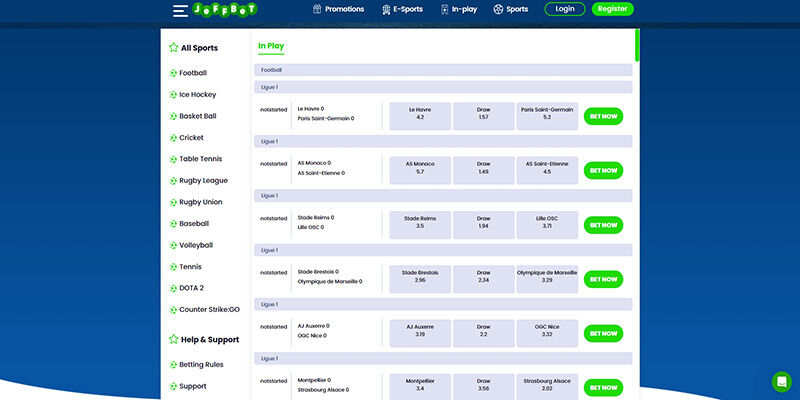Image resolution: width=800 pixels, height=400 pixels.
Task: Click the ball icon next to Basket Ball
Action: pos(173,116)
